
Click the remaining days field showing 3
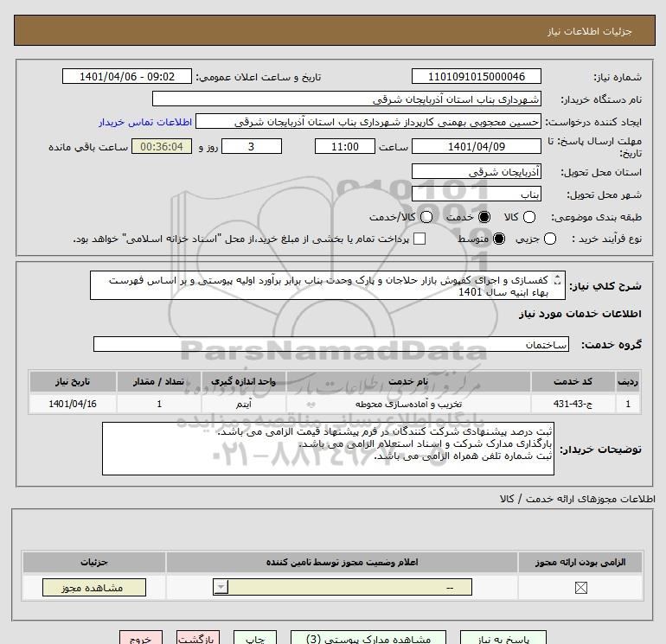click(x=252, y=146)
